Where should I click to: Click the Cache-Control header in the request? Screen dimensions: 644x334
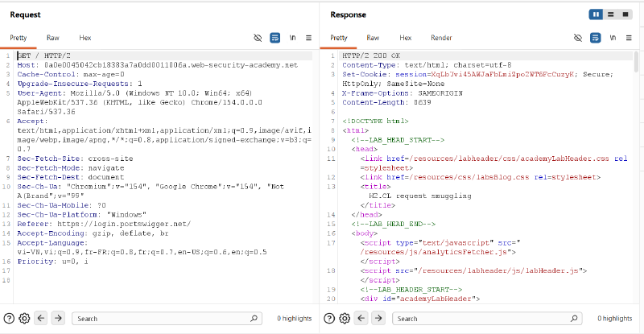pos(71,74)
